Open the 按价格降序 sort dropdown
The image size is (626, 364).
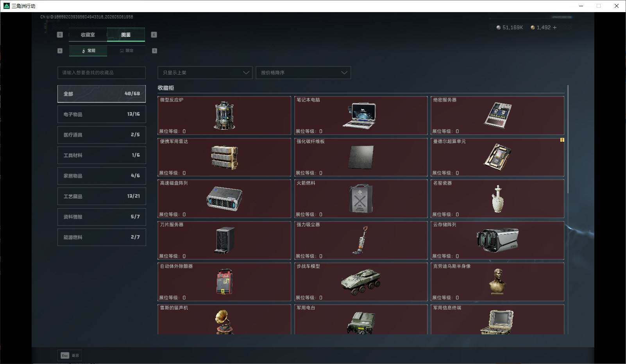(x=303, y=73)
